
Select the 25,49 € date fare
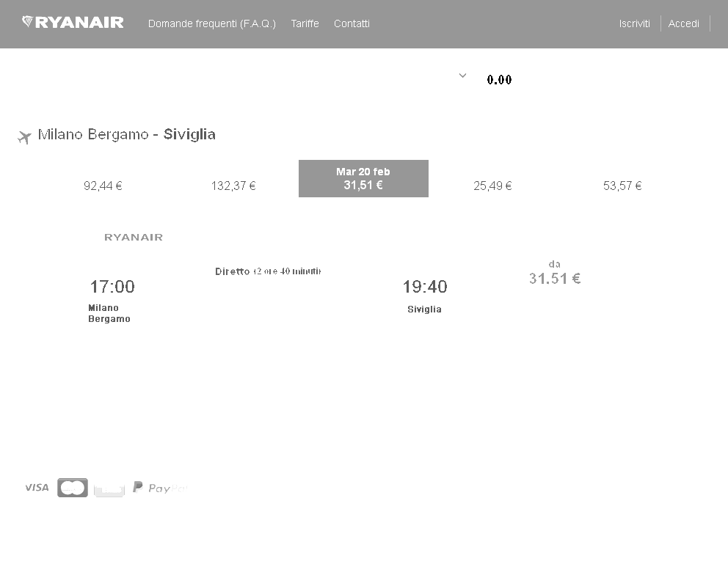coord(492,186)
